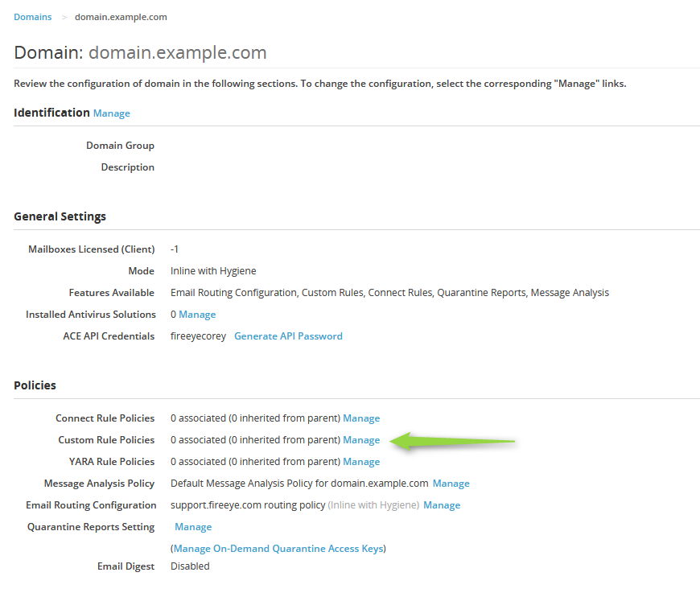Manage Installed Antivirus Solutions
Viewport: 700px width, 597px height.
pos(197,314)
